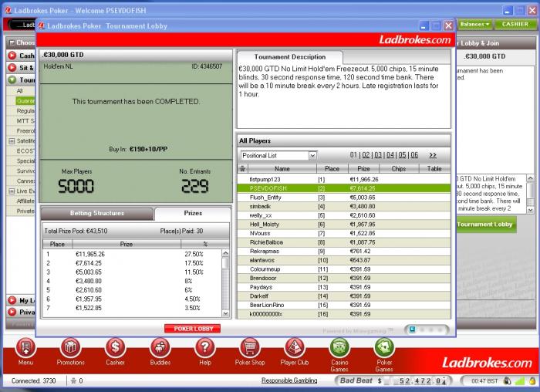The height and width of the screenshot is (392, 540).
Task: Click the player icon column header
Action: [x=242, y=169]
